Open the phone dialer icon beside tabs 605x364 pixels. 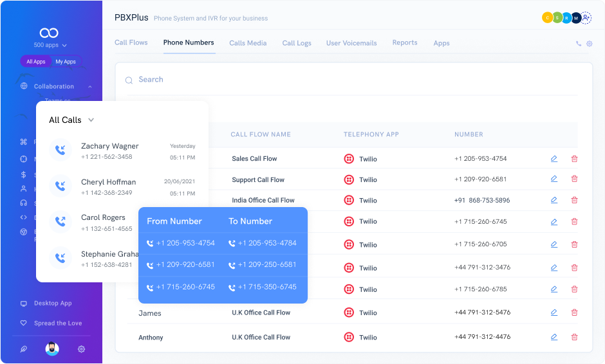click(x=579, y=44)
